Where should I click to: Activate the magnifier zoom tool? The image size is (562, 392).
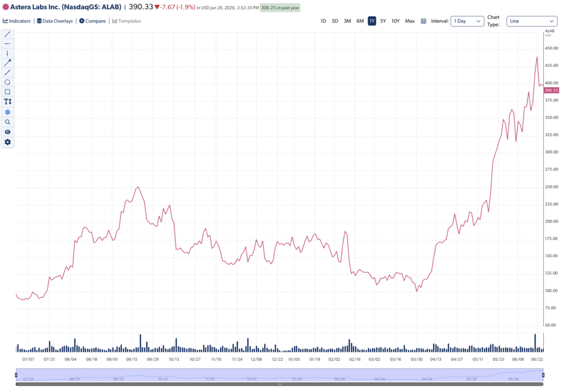coord(8,122)
